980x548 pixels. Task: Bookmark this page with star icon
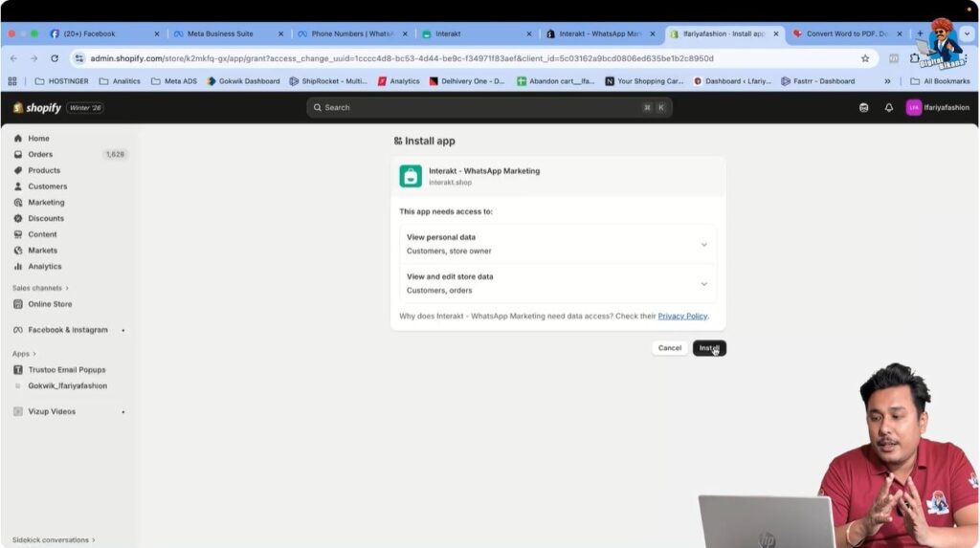(865, 58)
